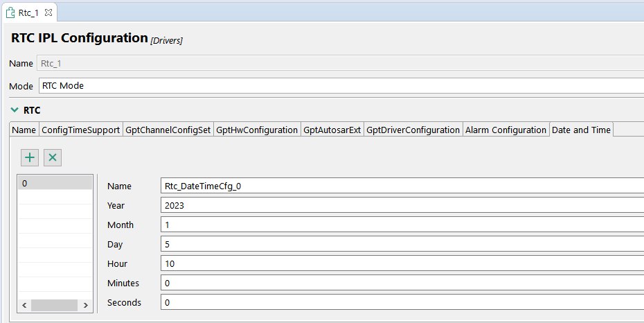Focus the Day input field

[x=402, y=244]
